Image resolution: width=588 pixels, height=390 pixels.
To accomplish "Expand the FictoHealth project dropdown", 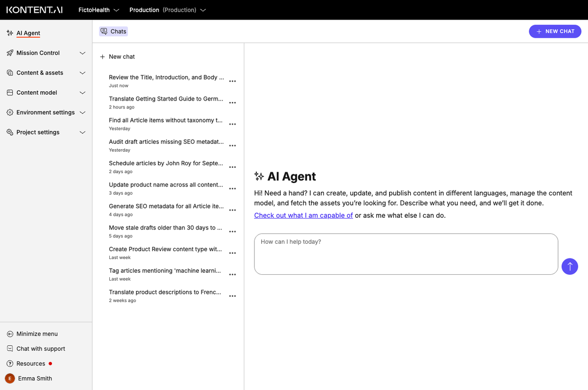I will click(x=117, y=9).
